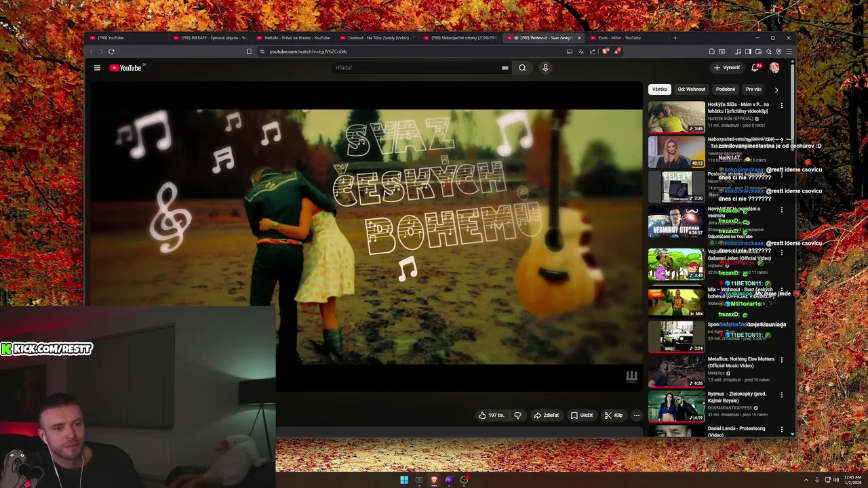Click the Zdieľať share button
868x488 pixels.
click(546, 415)
